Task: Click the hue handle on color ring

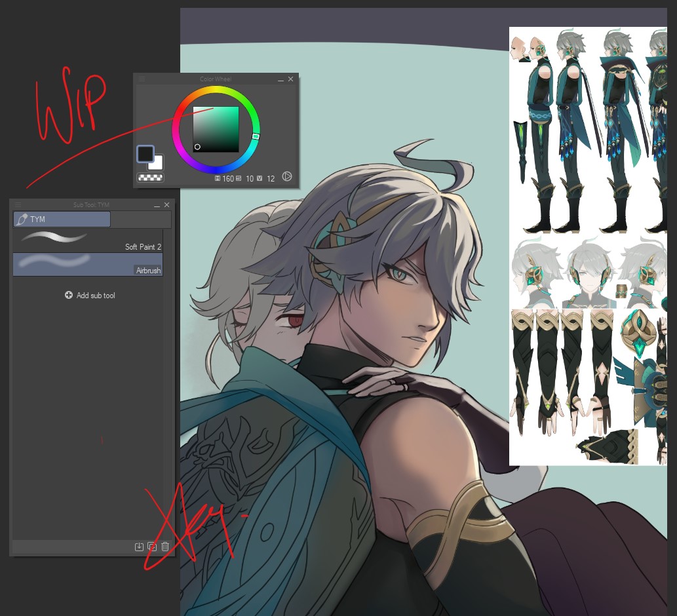Action: [x=256, y=136]
